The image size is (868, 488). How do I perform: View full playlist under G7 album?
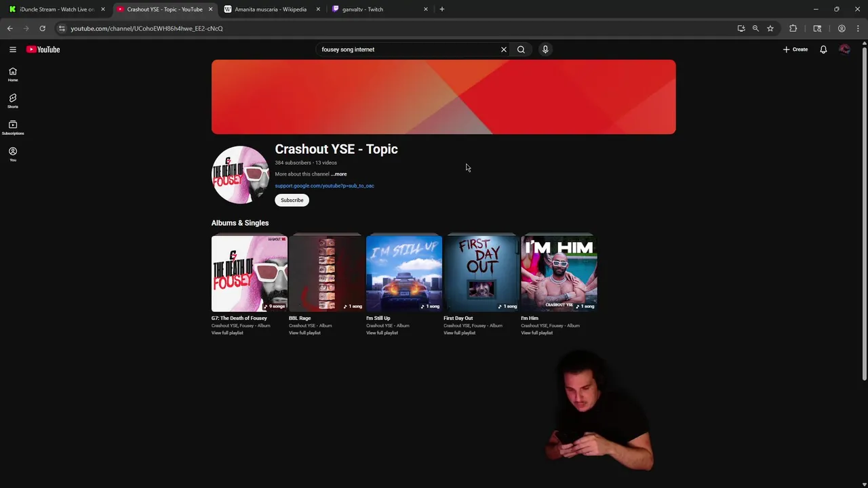(227, 333)
